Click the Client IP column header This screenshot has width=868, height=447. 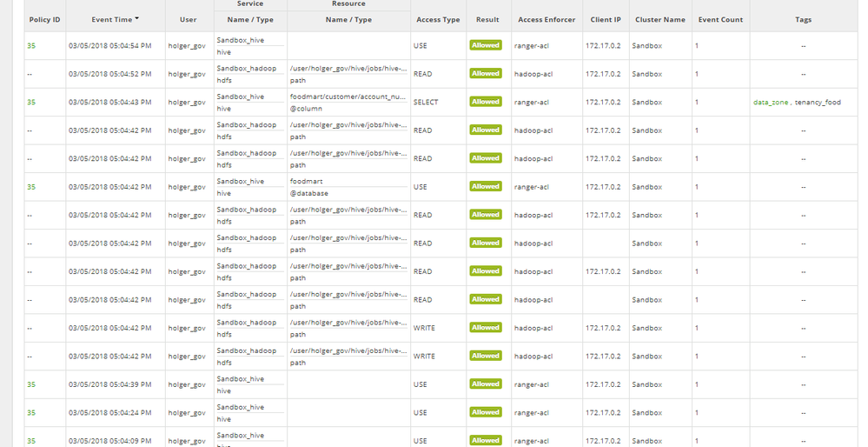pos(606,19)
